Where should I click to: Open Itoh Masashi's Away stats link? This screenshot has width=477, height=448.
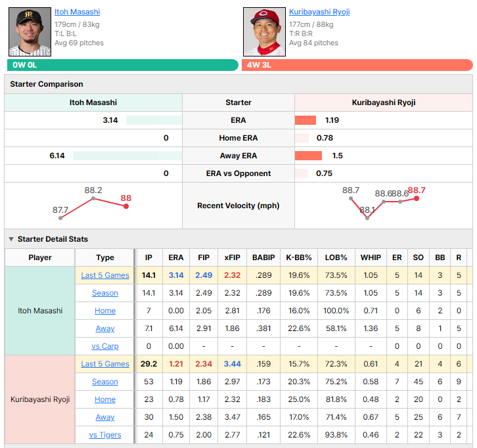pos(105,328)
